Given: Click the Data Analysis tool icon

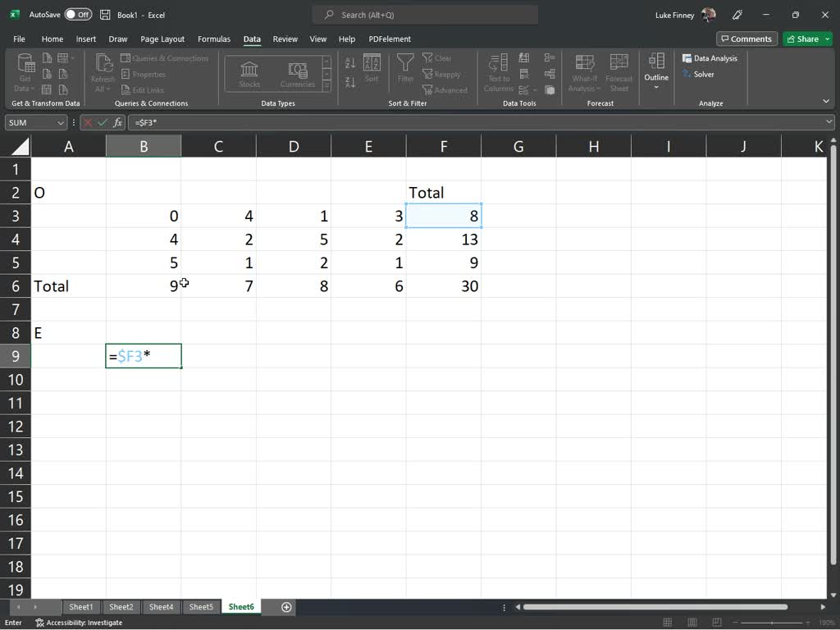Looking at the screenshot, I should tap(687, 58).
